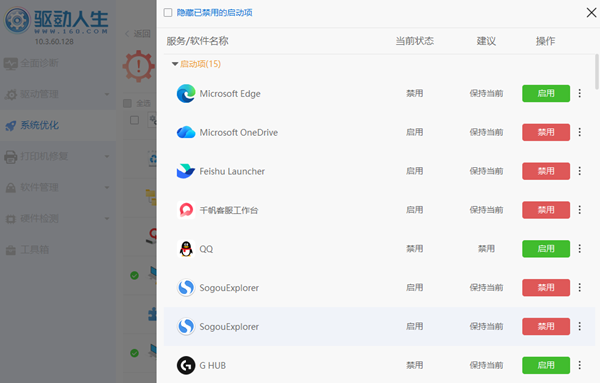The width and height of the screenshot is (600, 383).
Task: Click the 全面诊断 monitor icon
Action: (x=11, y=64)
